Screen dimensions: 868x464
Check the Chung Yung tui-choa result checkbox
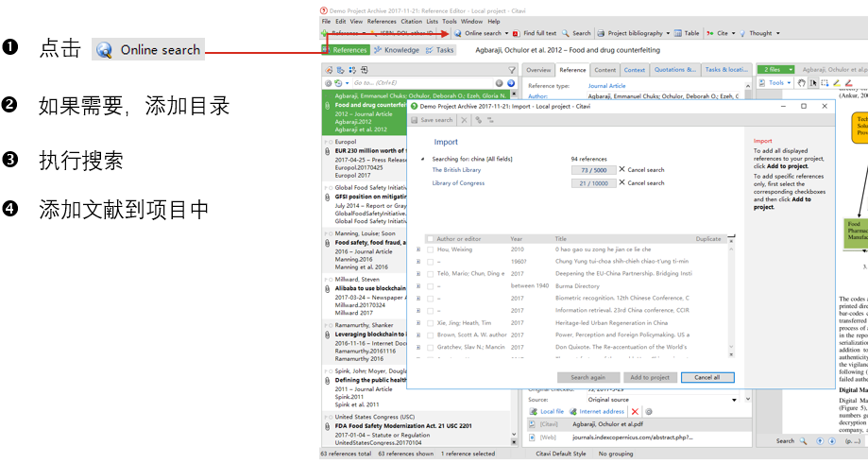point(430,262)
